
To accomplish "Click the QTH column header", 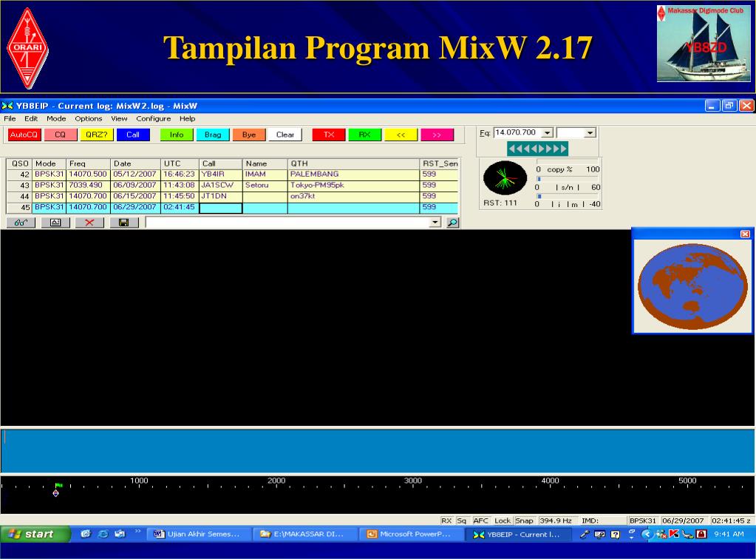I will click(353, 163).
